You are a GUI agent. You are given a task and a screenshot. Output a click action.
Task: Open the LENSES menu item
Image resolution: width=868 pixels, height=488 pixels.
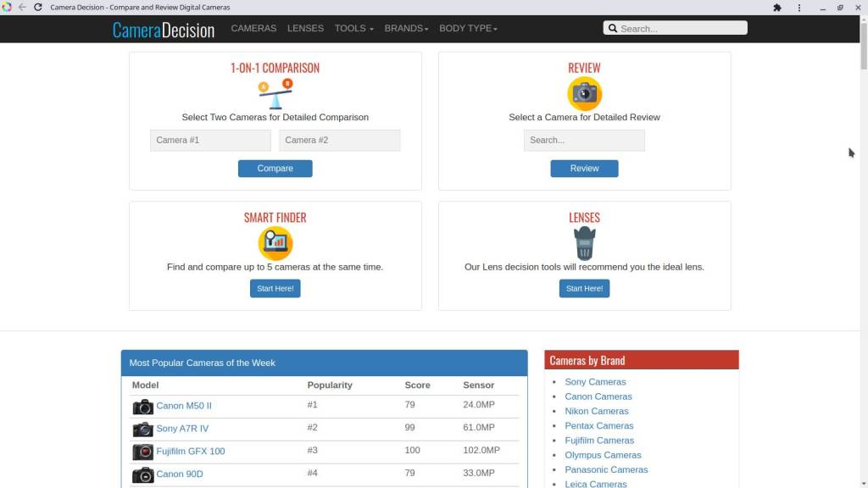(x=305, y=28)
